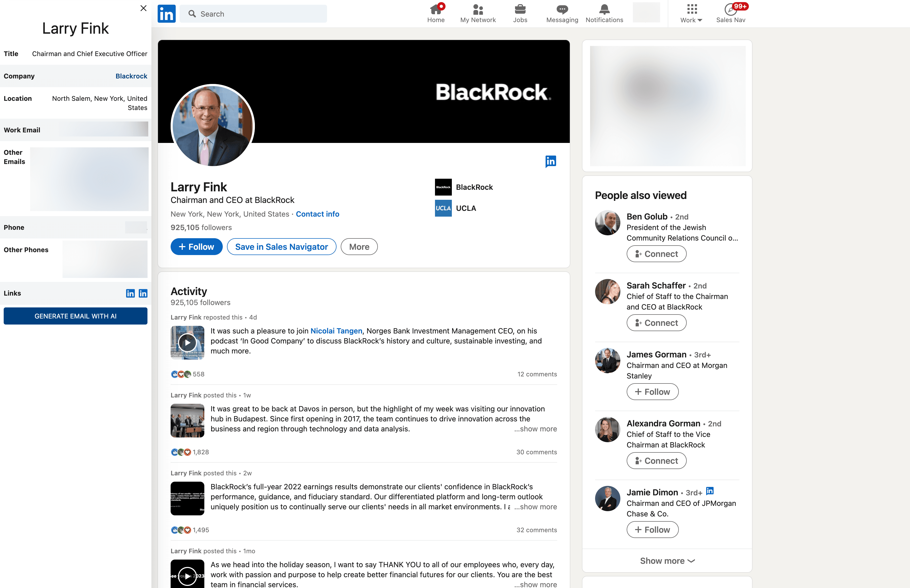Viewport: 910px width, 588px height.
Task: Connect with Ben Golub
Action: [656, 254]
